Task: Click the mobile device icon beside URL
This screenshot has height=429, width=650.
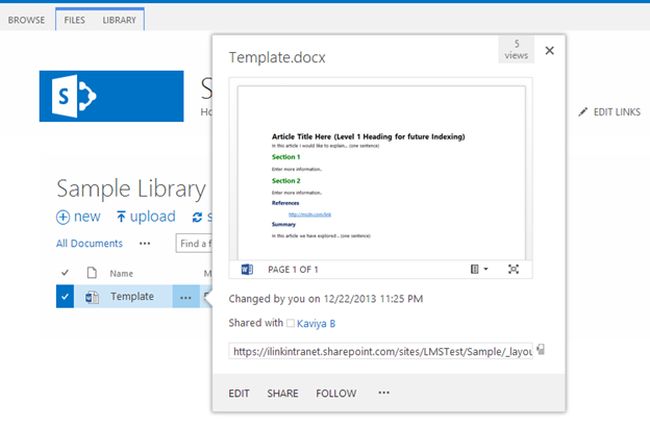Action: [x=540, y=350]
